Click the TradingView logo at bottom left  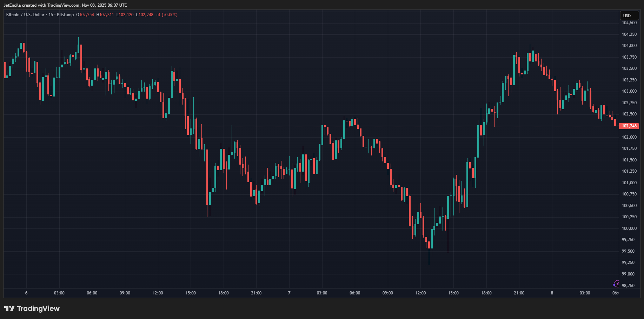(32, 308)
